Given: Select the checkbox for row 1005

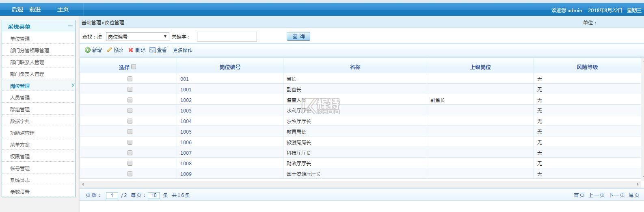Looking at the screenshot, I should click(x=130, y=132).
